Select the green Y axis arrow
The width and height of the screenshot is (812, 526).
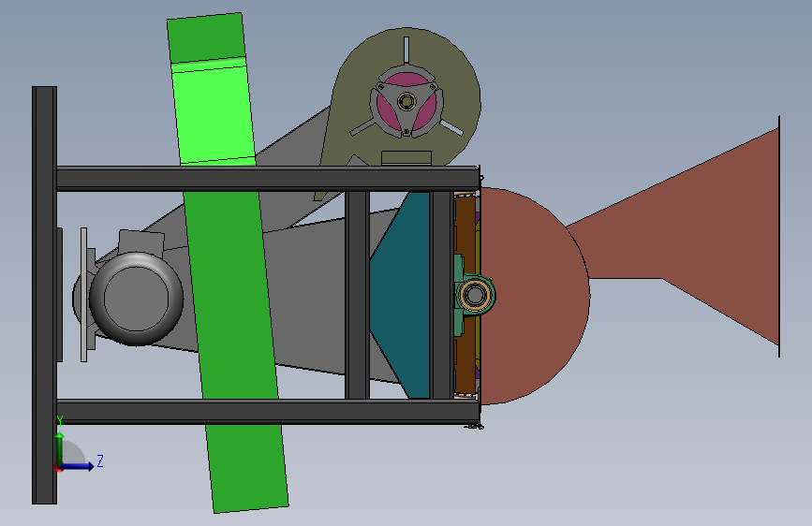coord(60,448)
